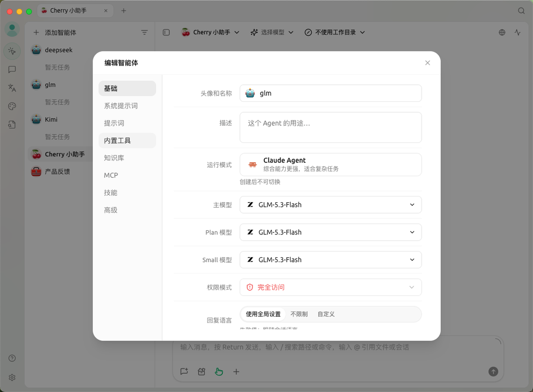Select Cherry 小助手 in agent list
The image size is (533, 392).
60,154
